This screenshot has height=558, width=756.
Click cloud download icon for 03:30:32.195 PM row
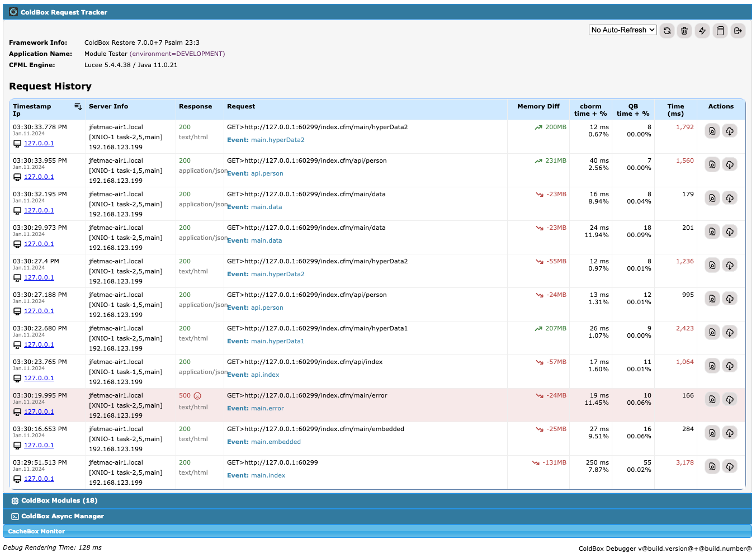pos(730,198)
